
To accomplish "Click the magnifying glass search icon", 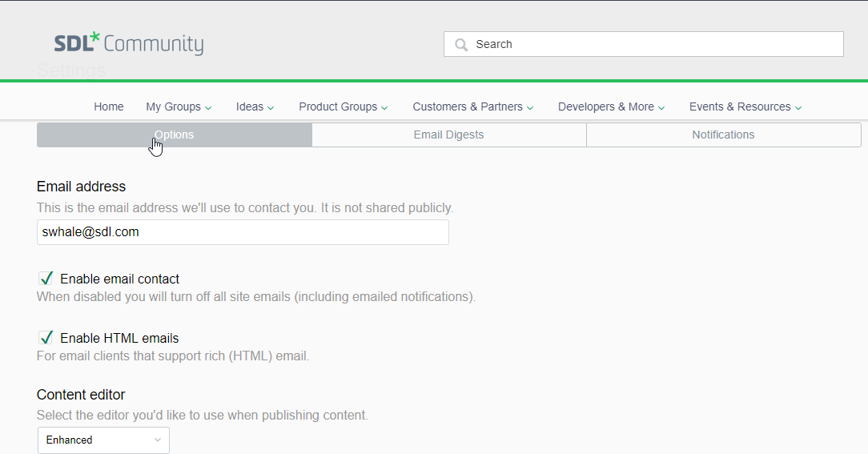I will pyautogui.click(x=461, y=45).
